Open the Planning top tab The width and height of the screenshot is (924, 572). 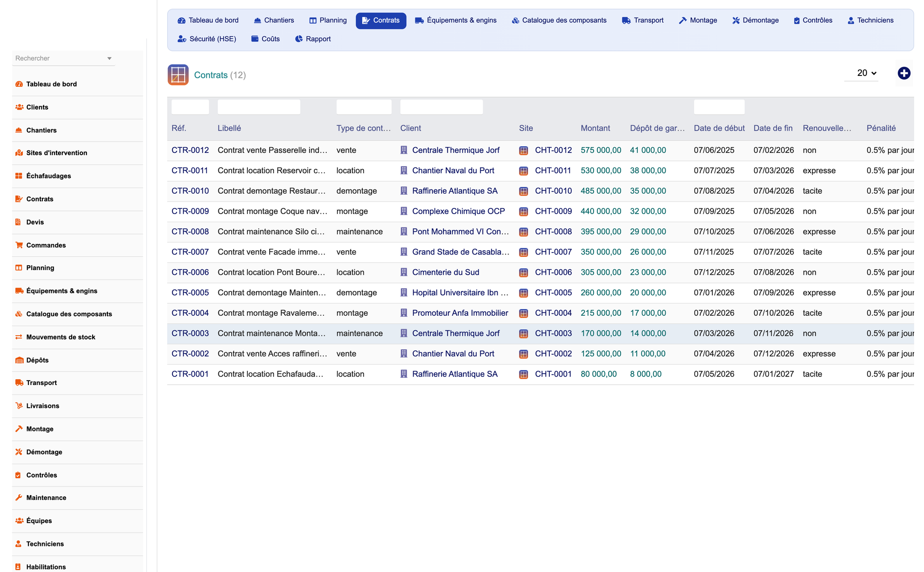[328, 20]
